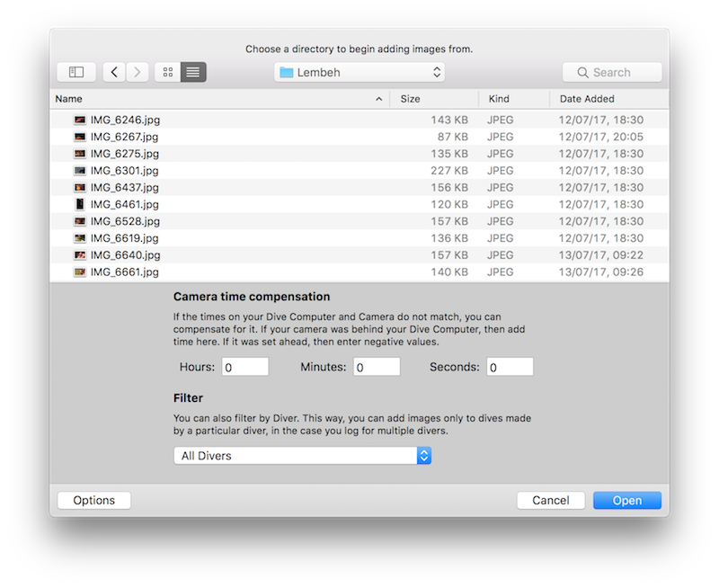Go forward with the right chevron

(138, 72)
